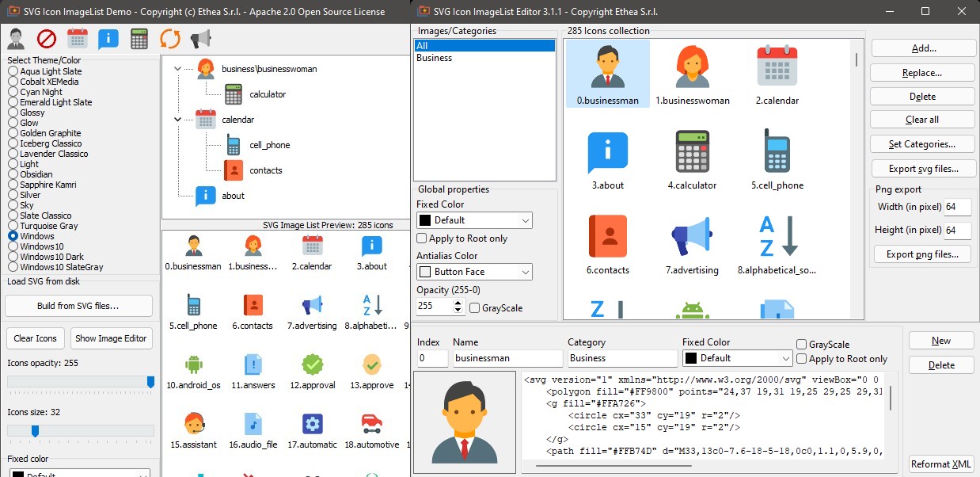Click the Replace... button

click(x=921, y=72)
